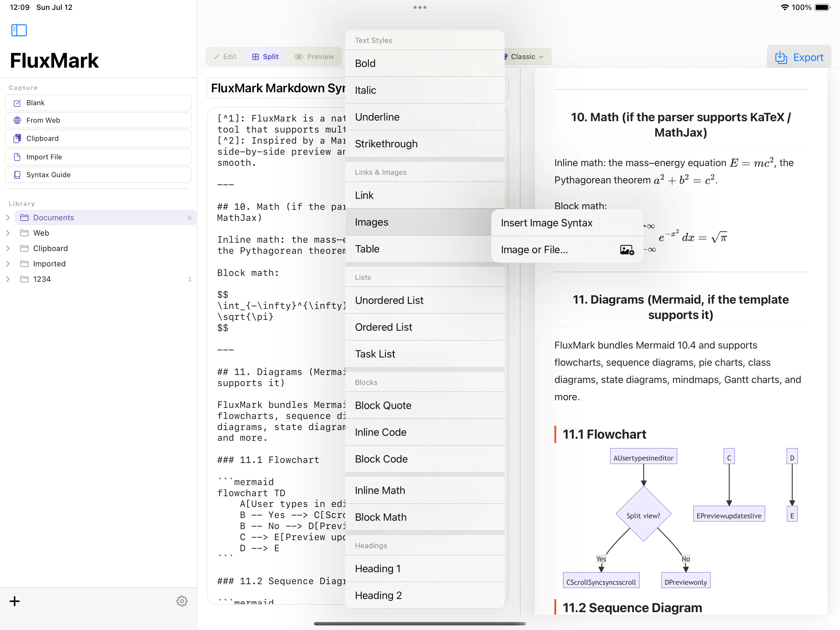
Task: Click the Clipboard folder icon in Library
Action: (x=24, y=249)
